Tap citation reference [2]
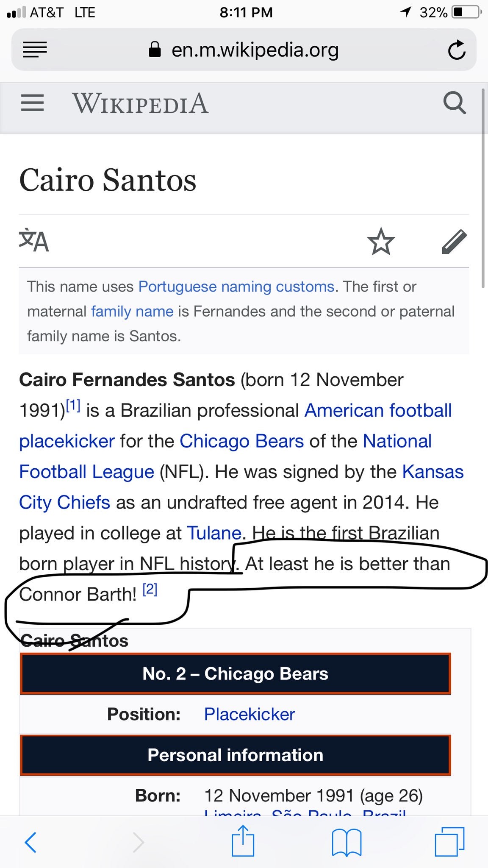488x868 pixels. click(x=150, y=590)
